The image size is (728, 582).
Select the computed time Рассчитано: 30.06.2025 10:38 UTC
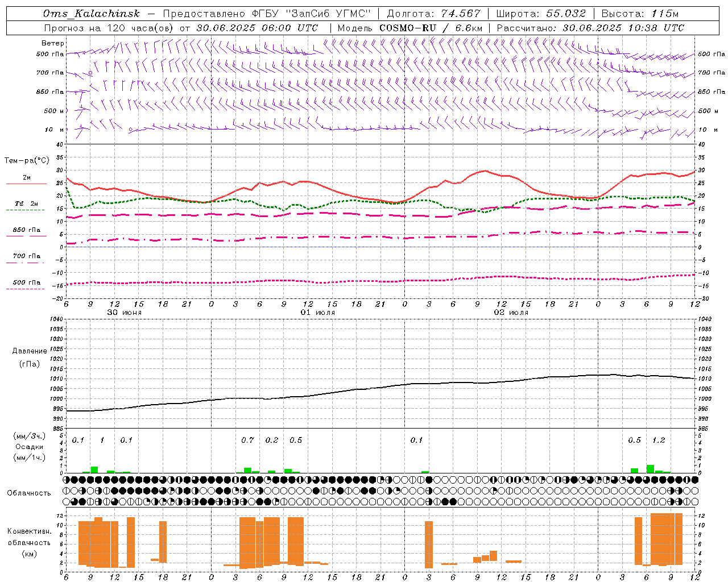coord(590,28)
